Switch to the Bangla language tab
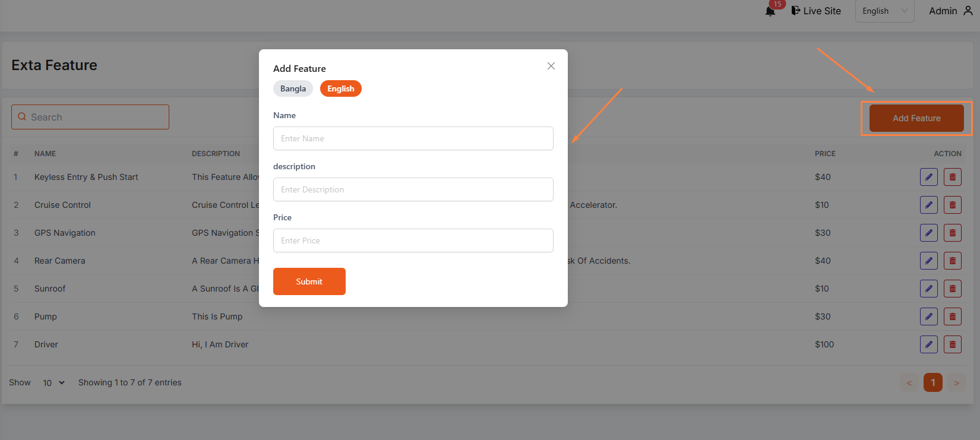 (x=293, y=88)
